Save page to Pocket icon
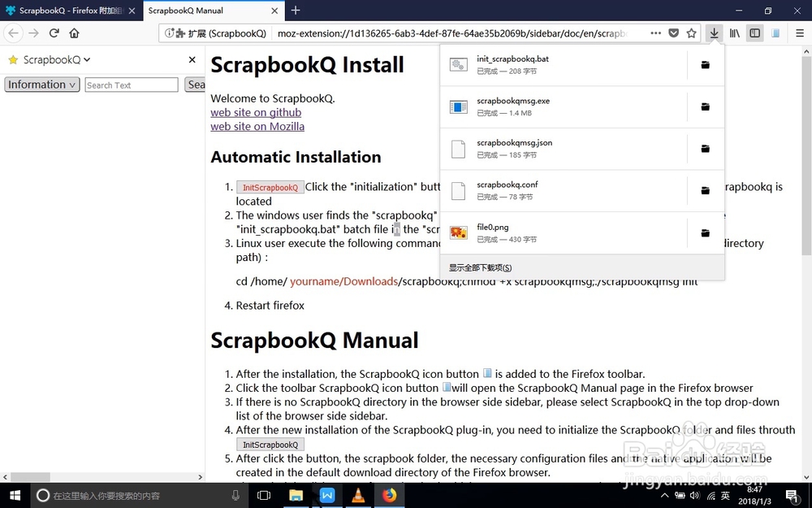This screenshot has height=508, width=812. 673,33
